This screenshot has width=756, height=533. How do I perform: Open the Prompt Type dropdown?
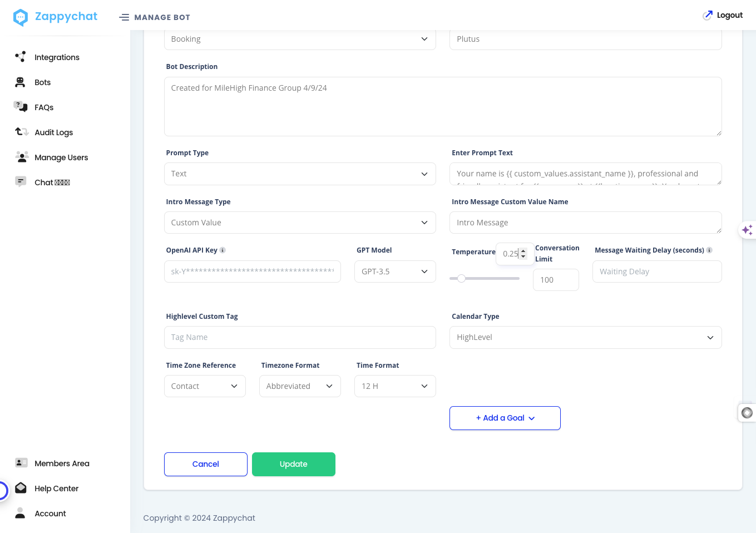tap(300, 174)
